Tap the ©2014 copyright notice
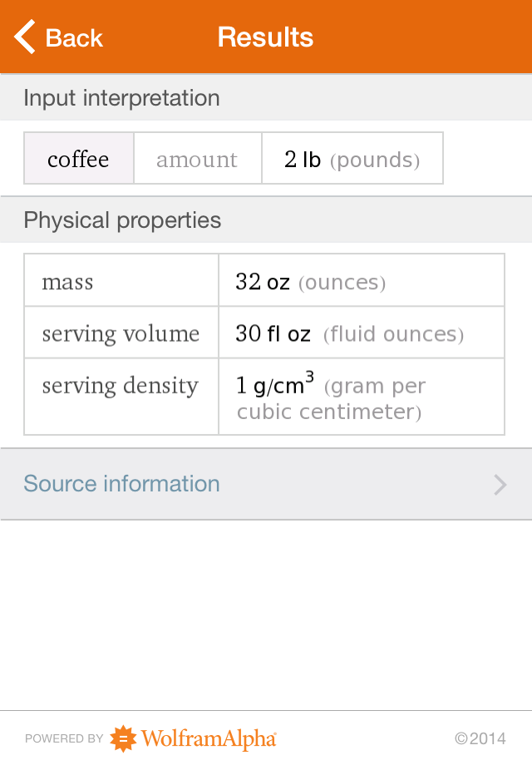The height and width of the screenshot is (765, 532). point(480,738)
